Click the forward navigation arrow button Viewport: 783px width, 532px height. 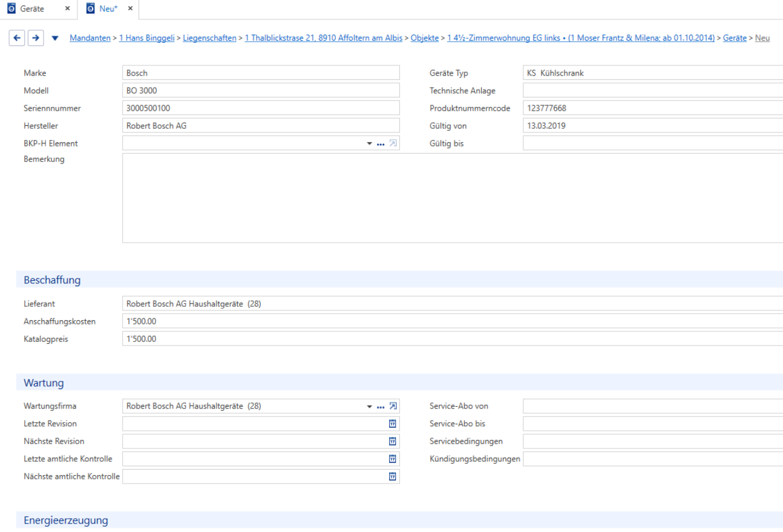[36, 38]
